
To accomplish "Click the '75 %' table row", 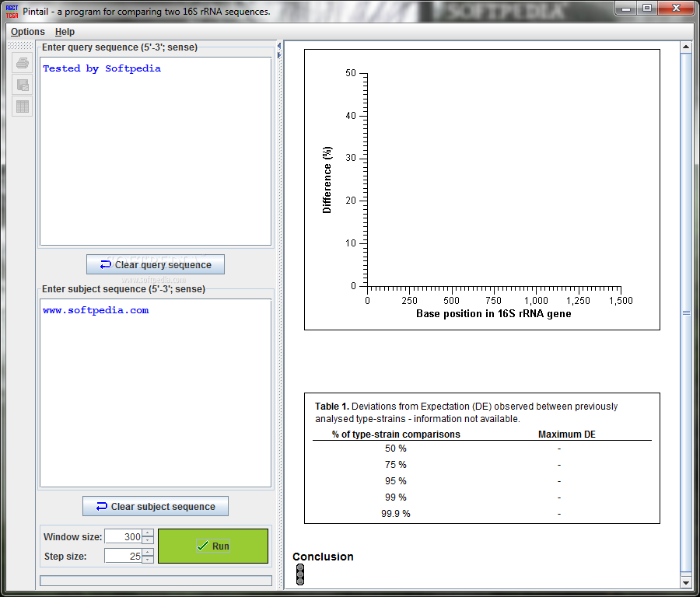I will (481, 465).
